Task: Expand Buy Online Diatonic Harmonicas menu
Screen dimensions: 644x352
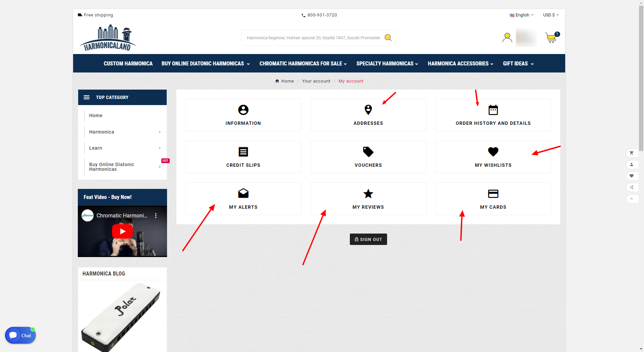Action: (x=206, y=63)
